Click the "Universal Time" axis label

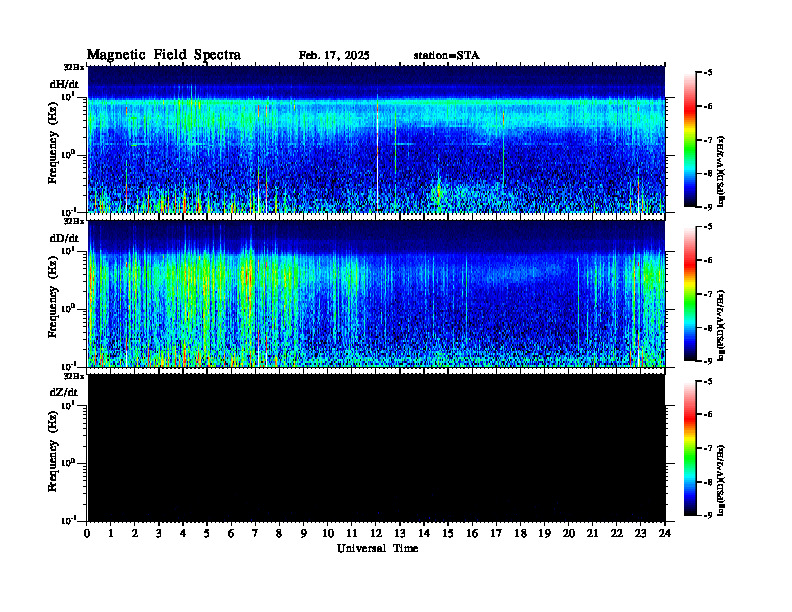pyautogui.click(x=378, y=548)
